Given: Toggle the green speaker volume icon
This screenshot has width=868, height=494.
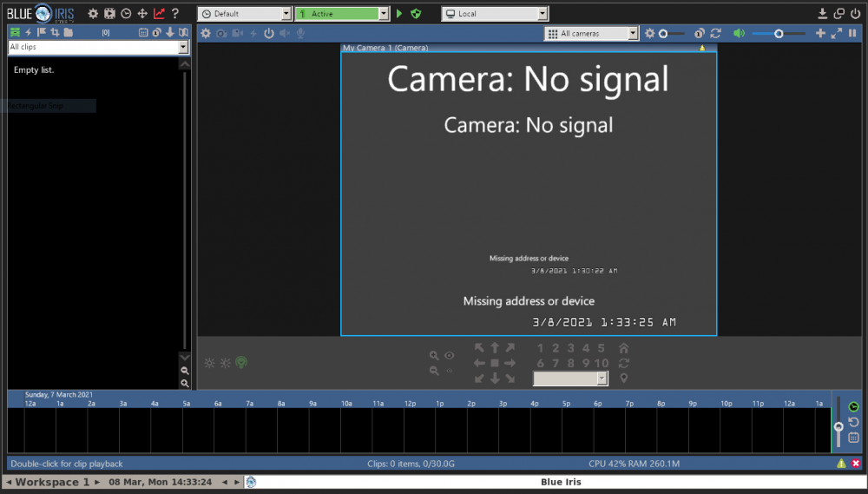Looking at the screenshot, I should (739, 34).
